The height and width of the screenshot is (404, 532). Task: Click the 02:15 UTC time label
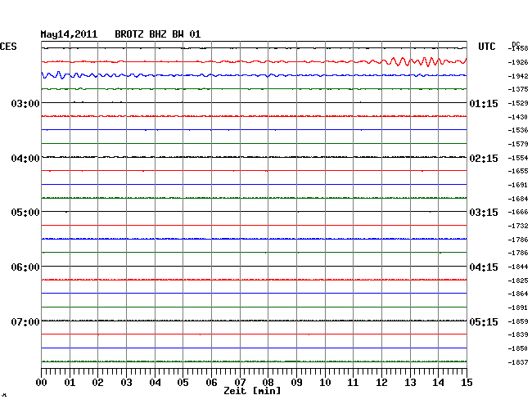pos(483,158)
